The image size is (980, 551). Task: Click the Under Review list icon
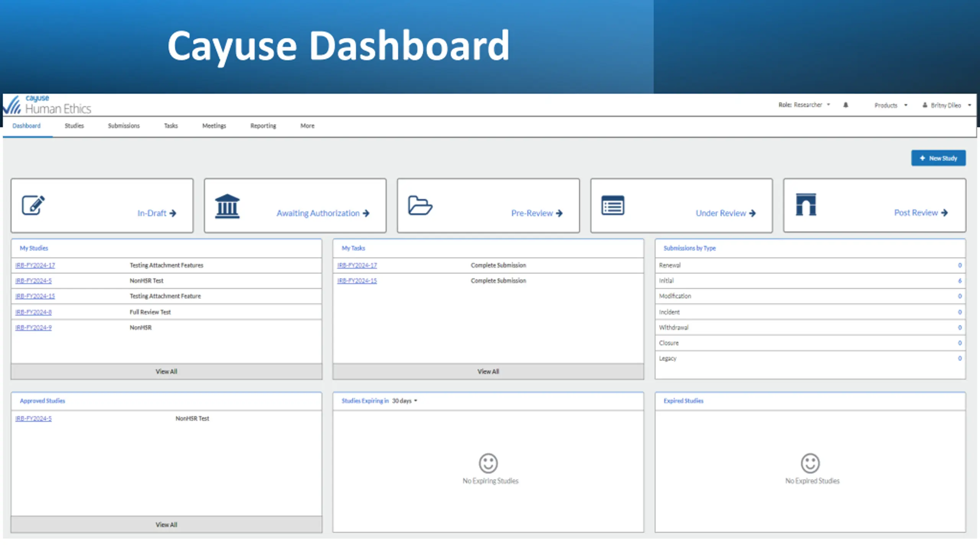point(612,205)
